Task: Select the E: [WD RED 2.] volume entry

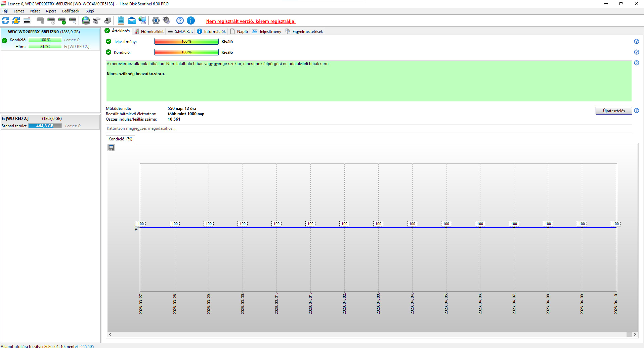Action: coord(50,122)
